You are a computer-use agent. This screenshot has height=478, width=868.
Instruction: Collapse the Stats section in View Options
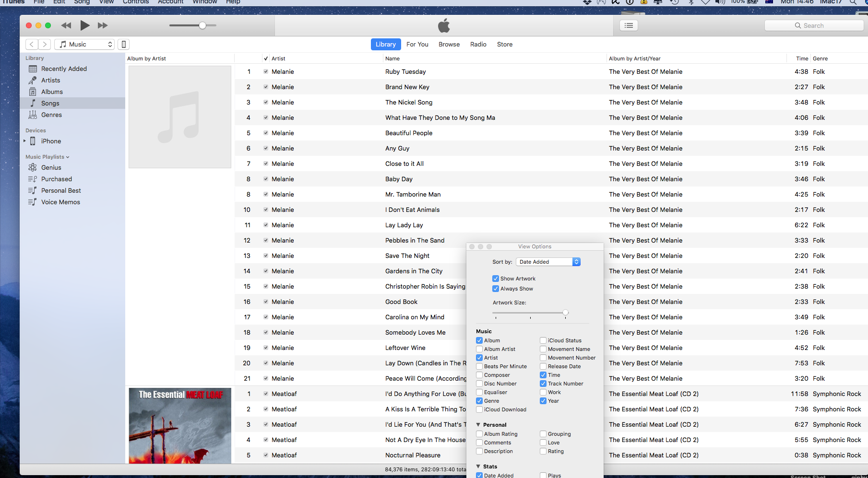pos(478,466)
